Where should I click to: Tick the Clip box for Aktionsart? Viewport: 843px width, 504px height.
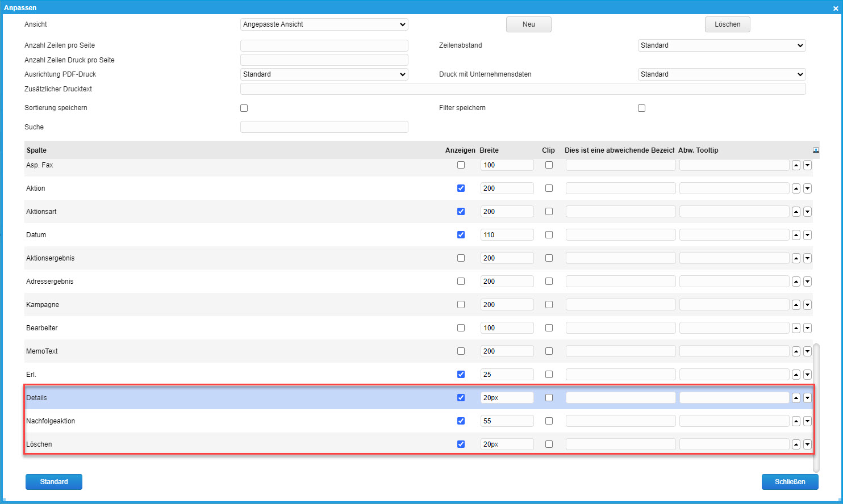pyautogui.click(x=549, y=212)
